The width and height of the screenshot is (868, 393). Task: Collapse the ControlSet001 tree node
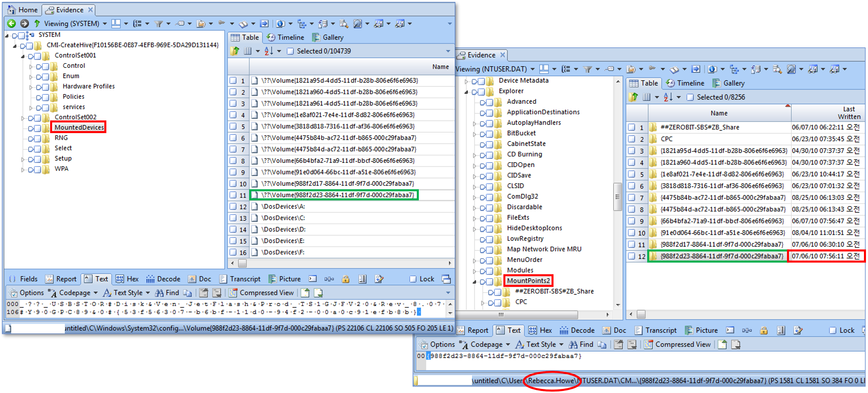tap(23, 56)
